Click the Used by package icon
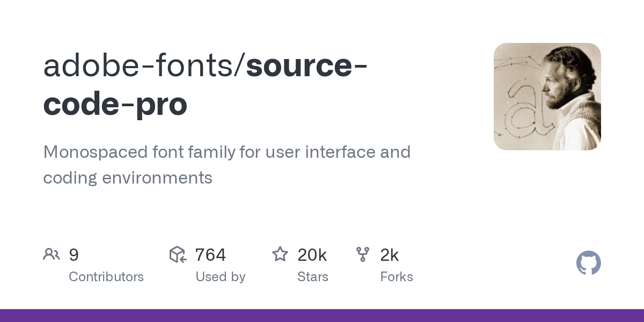The height and width of the screenshot is (322, 644). [178, 254]
